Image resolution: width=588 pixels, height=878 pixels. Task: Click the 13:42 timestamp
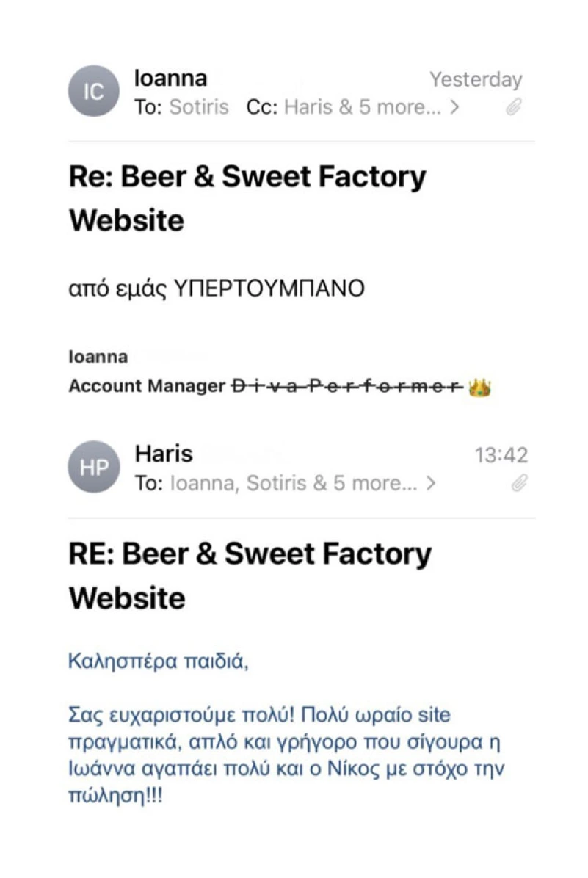pos(501,455)
